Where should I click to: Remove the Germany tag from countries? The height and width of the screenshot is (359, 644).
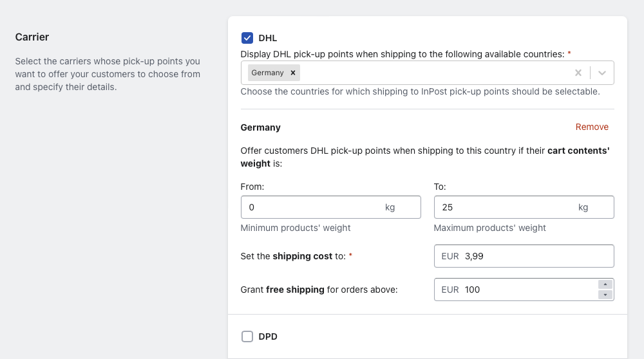coord(293,73)
